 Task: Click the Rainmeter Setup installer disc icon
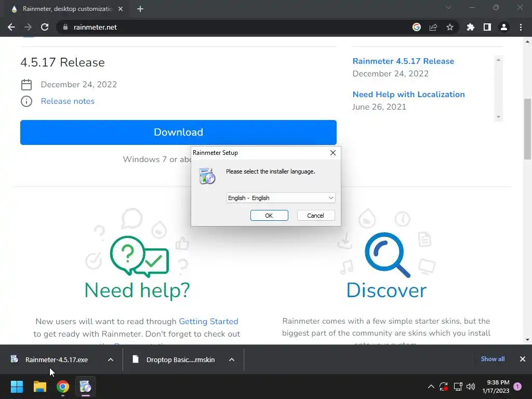point(207,176)
